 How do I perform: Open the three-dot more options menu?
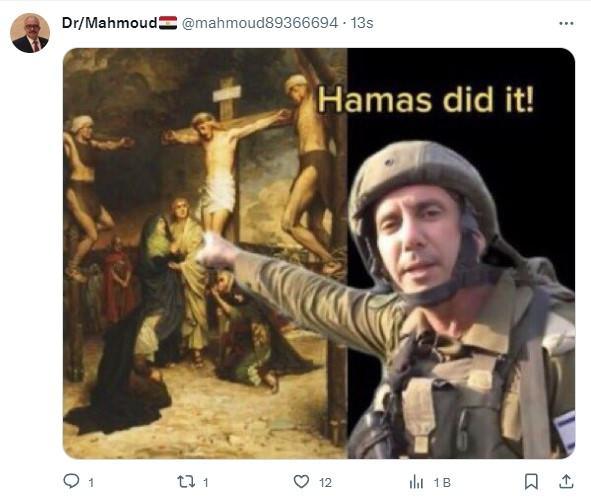point(566,23)
